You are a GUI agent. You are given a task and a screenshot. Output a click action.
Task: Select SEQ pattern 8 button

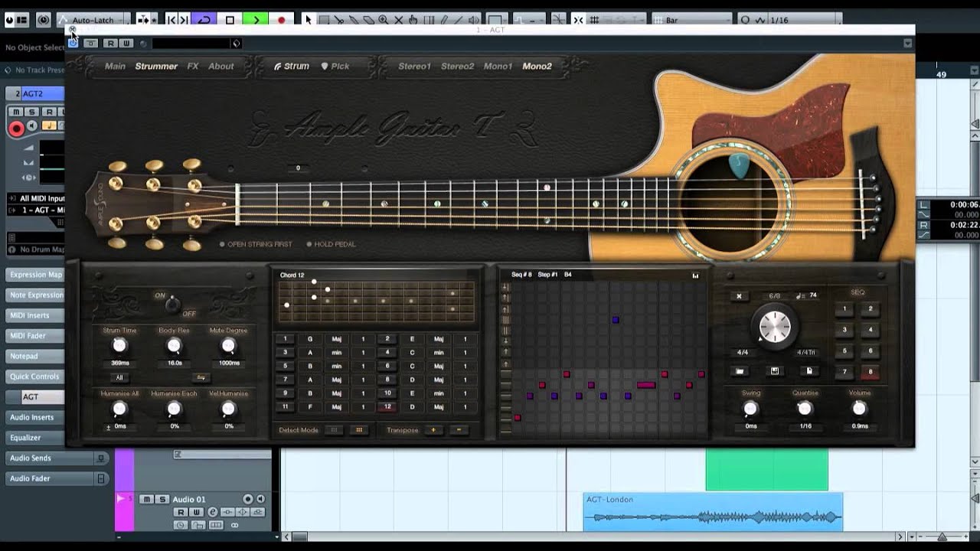click(871, 372)
